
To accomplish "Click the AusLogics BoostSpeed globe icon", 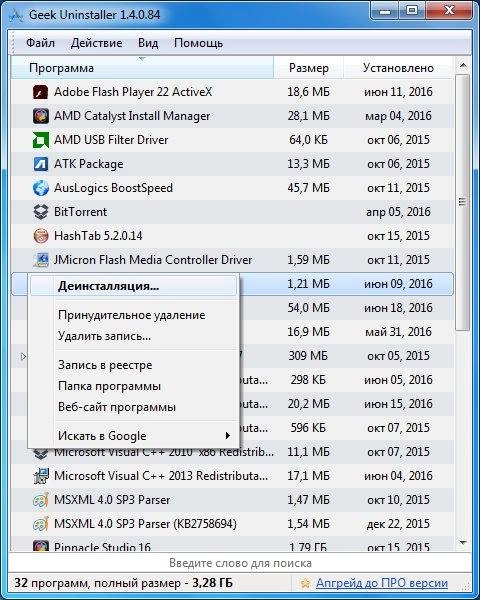I will [41, 188].
